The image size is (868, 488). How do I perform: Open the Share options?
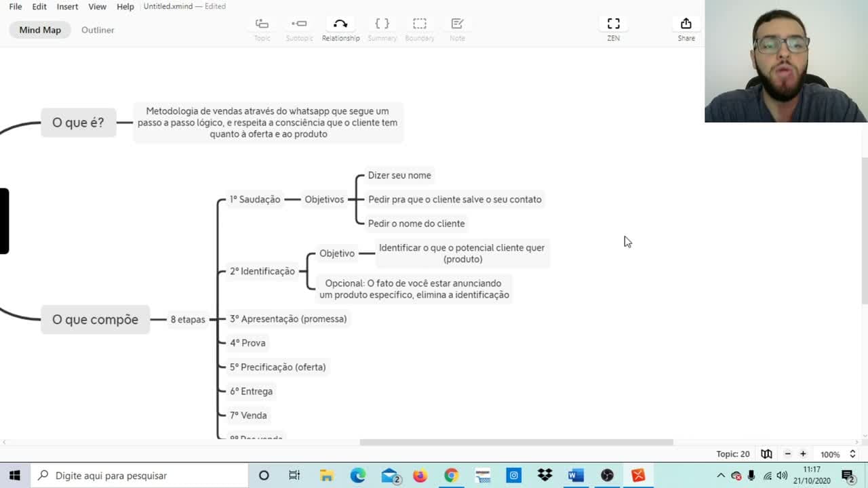[x=686, y=29]
